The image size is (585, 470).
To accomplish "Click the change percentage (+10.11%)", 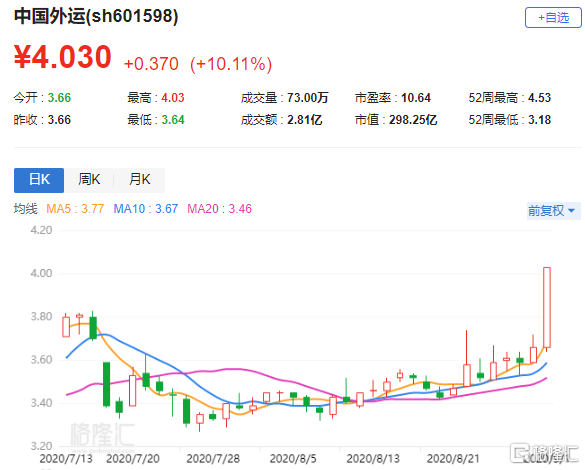I will [x=231, y=64].
